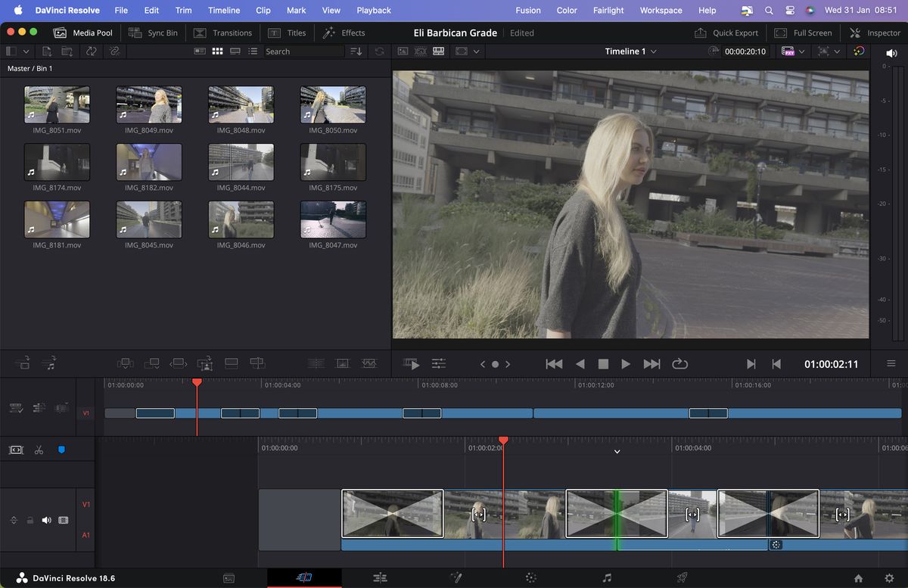This screenshot has width=908, height=588.
Task: Click the audio level meter scale
Action: 883,189
